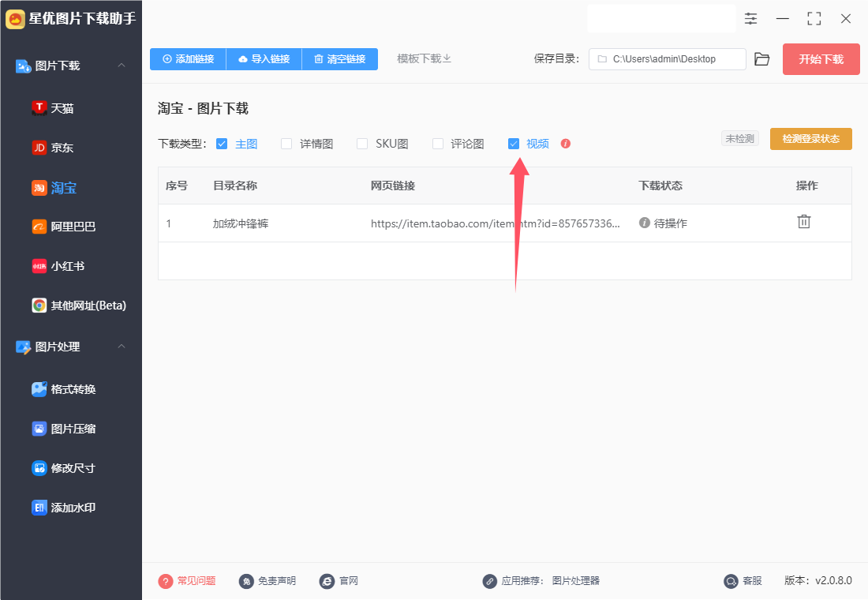Click the 格式转换 format conversion icon
This screenshot has width=868, height=600.
[x=39, y=389]
